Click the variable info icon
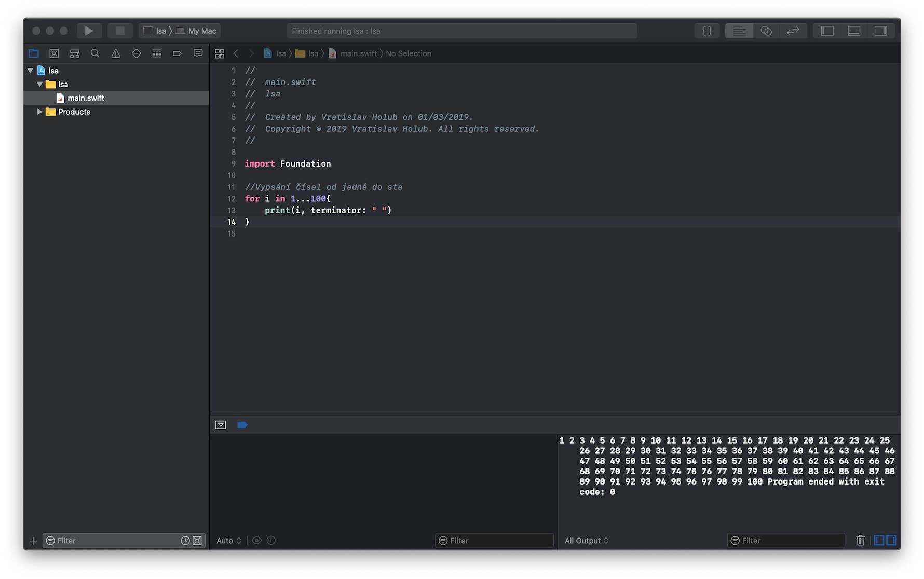The height and width of the screenshot is (579, 924). click(x=271, y=541)
